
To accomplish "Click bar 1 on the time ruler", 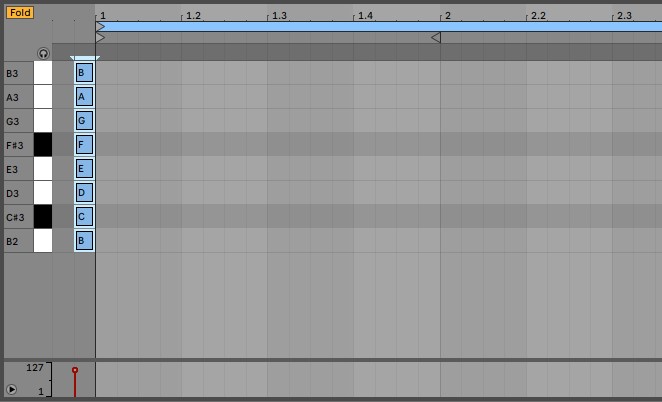I will [x=103, y=16].
